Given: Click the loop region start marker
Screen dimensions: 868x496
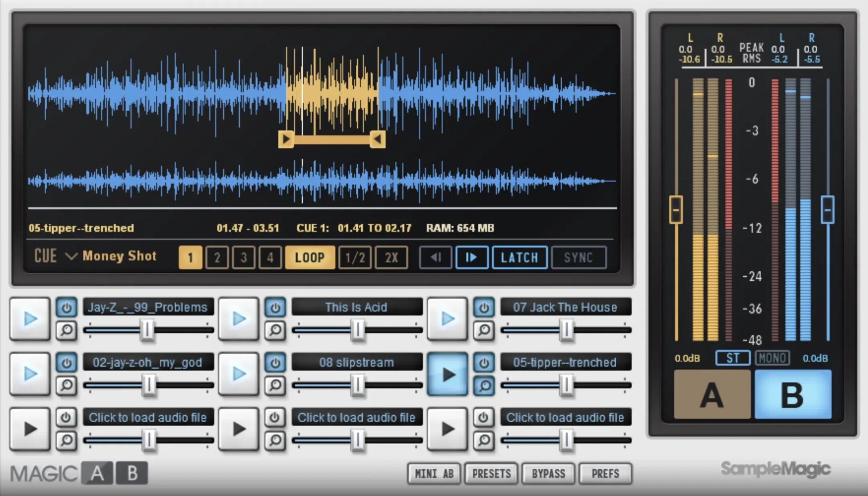Looking at the screenshot, I should pyautogui.click(x=286, y=138).
